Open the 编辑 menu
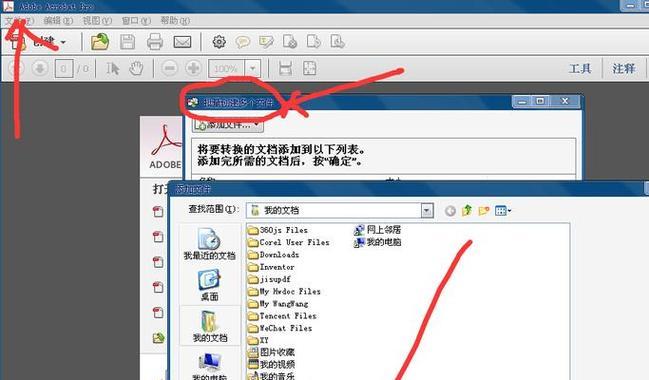649x380 pixels. pos(58,20)
